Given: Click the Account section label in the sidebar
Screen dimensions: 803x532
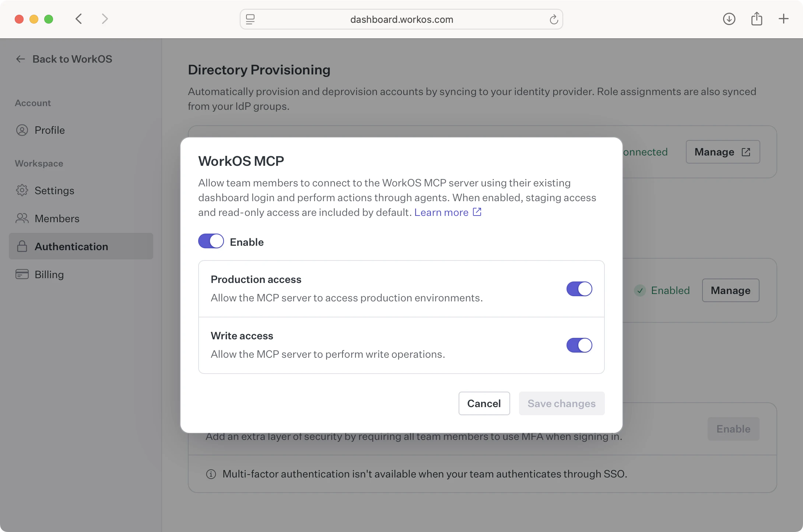Looking at the screenshot, I should pyautogui.click(x=33, y=103).
